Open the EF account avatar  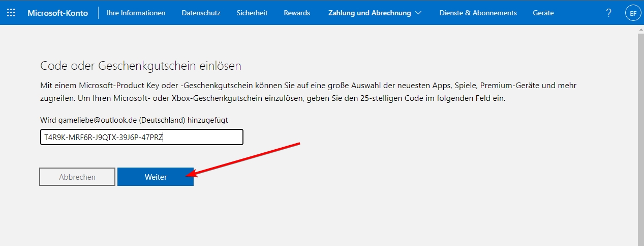(x=633, y=13)
